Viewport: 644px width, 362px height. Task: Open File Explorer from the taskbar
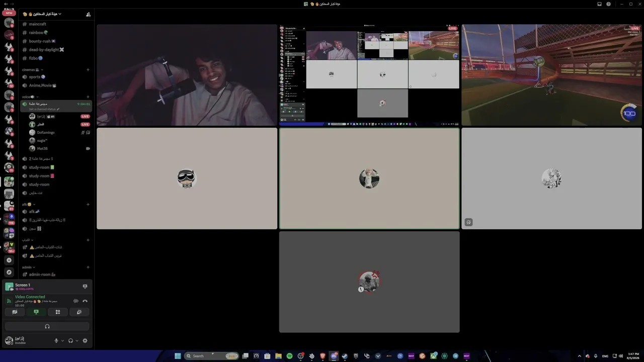[278, 356]
